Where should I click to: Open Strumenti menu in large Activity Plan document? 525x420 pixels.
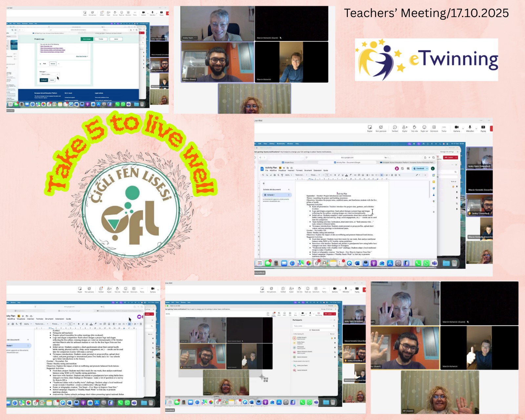(308, 170)
